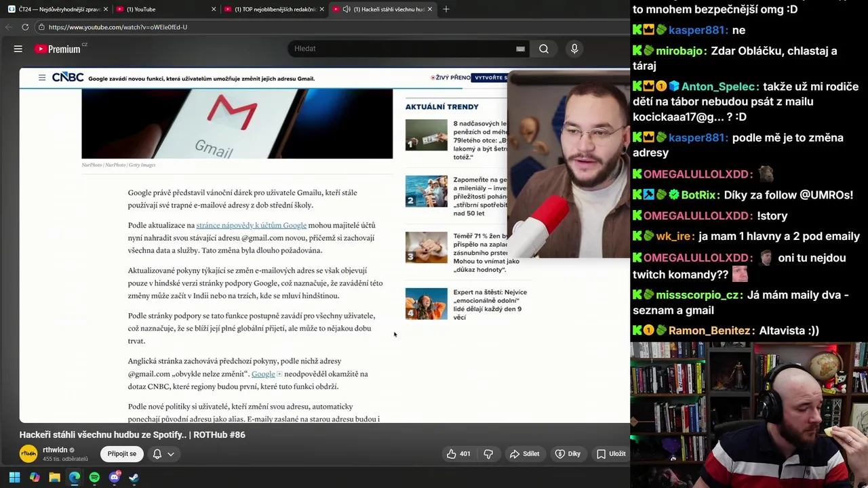This screenshot has height=488, width=868.
Task: Open the on-screen keyboard in search box
Action: (x=520, y=49)
